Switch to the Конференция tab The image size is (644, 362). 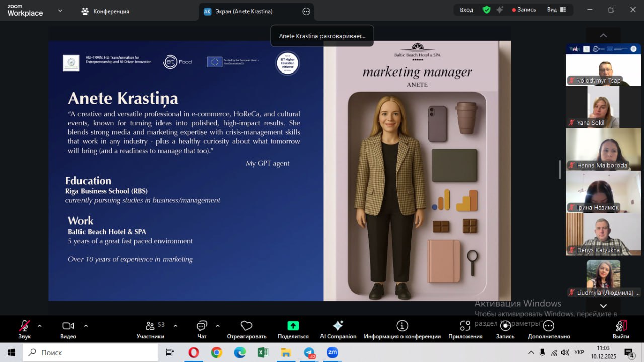[105, 11]
